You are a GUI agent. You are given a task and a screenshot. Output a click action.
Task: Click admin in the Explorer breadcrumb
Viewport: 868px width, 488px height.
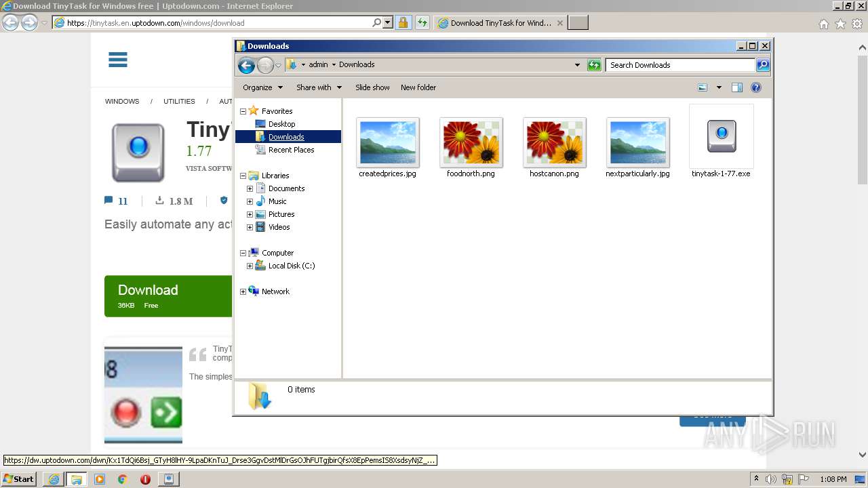point(318,65)
